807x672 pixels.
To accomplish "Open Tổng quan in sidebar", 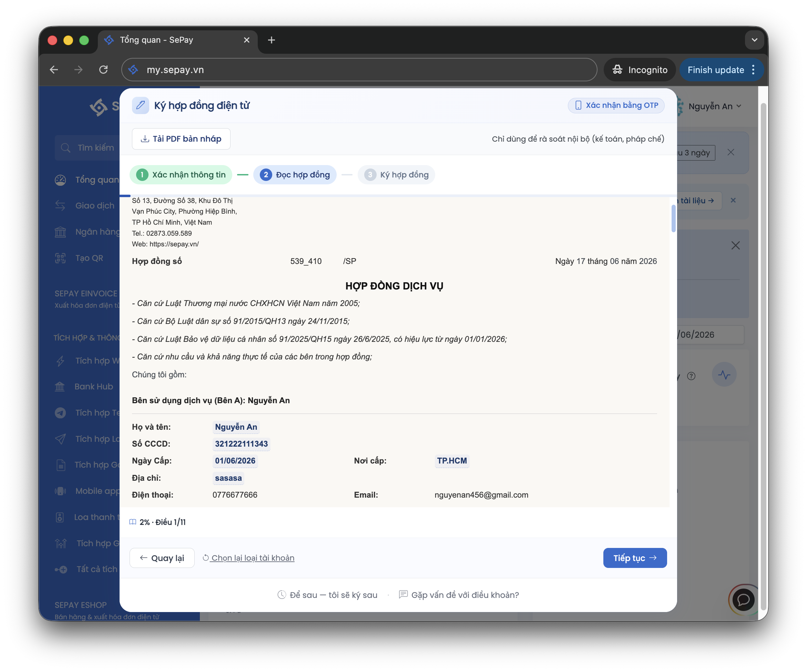I will 87,180.
